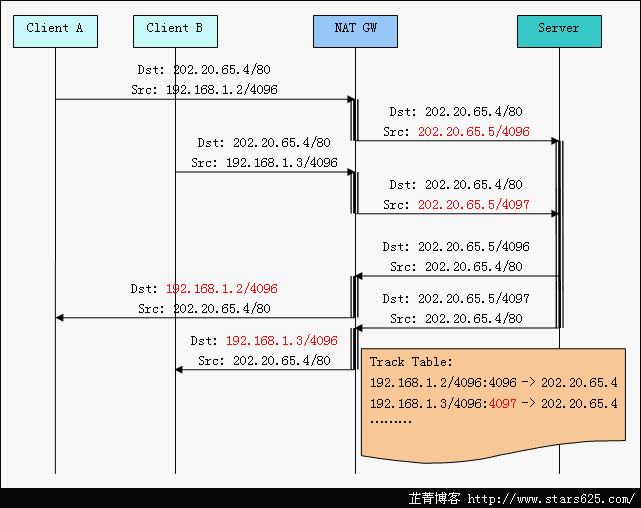Select red 202.20.65.5/4097 source address

473,205
